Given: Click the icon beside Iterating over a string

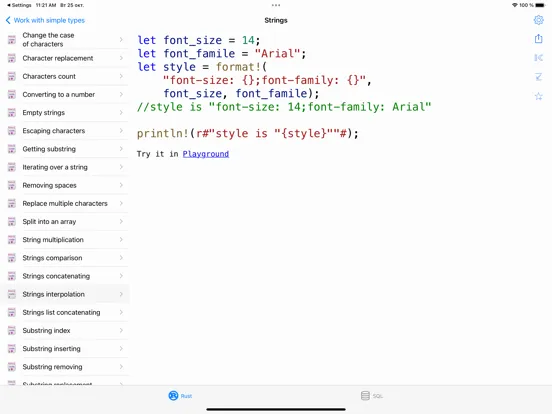Looking at the screenshot, I should click(x=12, y=167).
